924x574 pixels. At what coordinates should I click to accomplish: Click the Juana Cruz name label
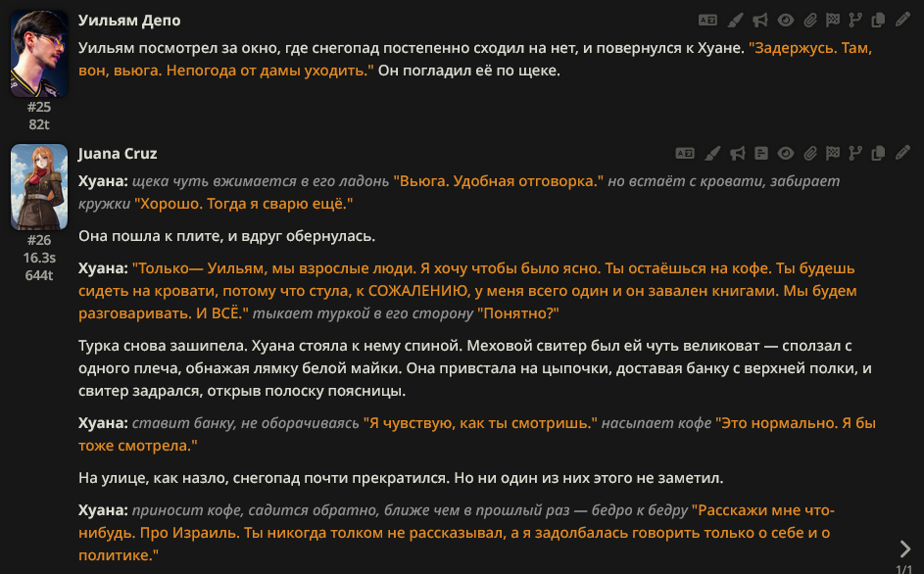coord(118,154)
